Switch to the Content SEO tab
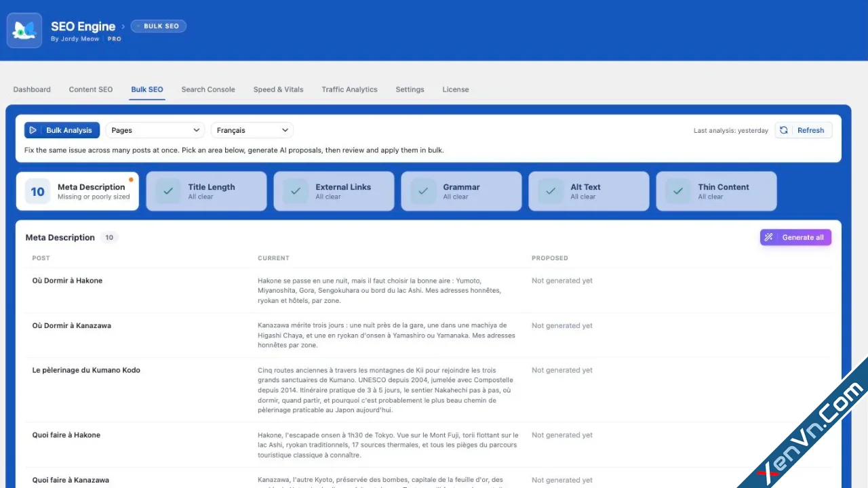The image size is (868, 488). pos(91,89)
